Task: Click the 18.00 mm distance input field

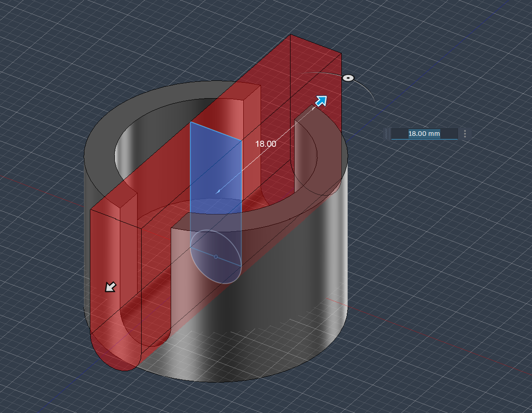Action: [x=424, y=134]
